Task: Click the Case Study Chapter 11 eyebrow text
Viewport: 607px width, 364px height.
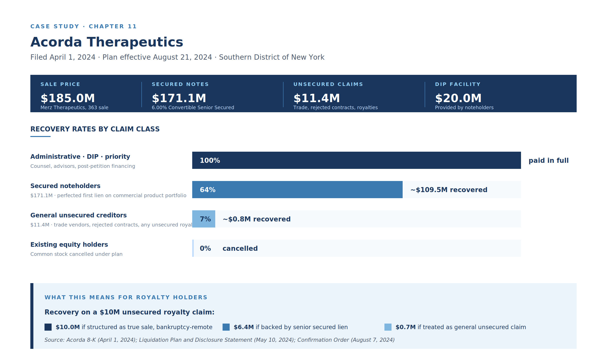Action: (x=83, y=26)
